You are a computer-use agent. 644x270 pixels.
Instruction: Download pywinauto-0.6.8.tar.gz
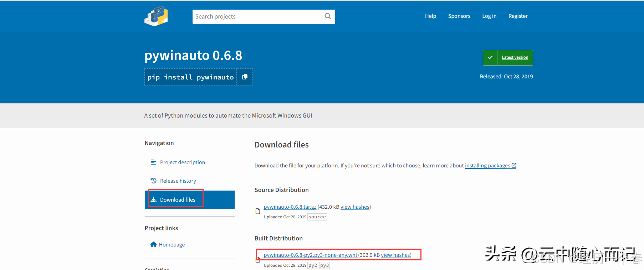290,207
